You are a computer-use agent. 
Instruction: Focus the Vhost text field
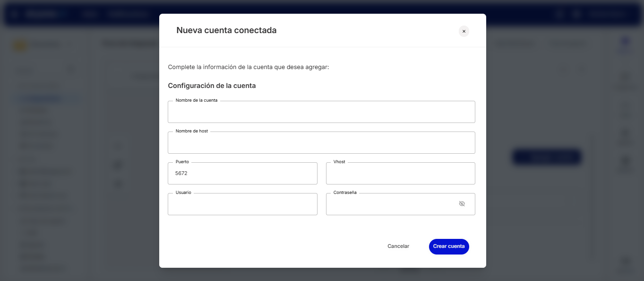(400, 174)
